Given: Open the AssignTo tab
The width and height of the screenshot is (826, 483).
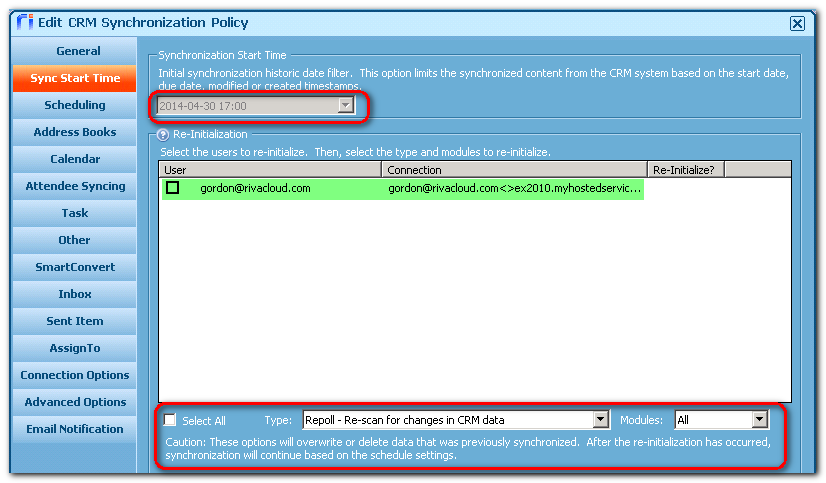Looking at the screenshot, I should pyautogui.click(x=74, y=348).
